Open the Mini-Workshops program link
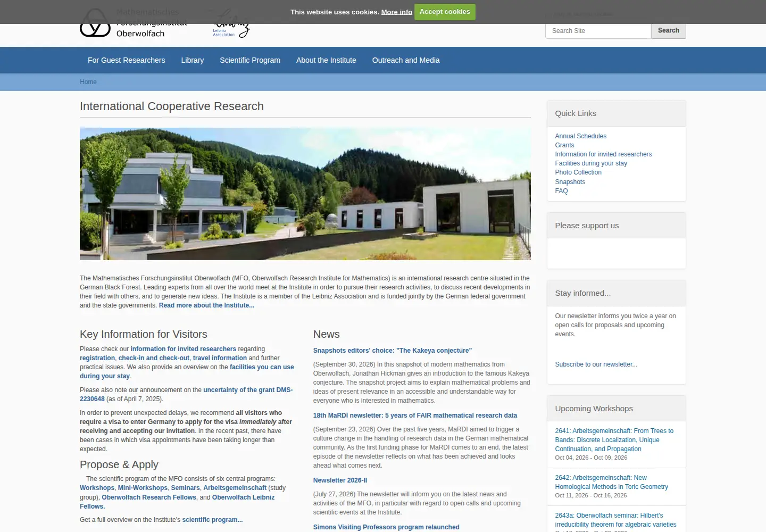The height and width of the screenshot is (532, 766). (143, 488)
